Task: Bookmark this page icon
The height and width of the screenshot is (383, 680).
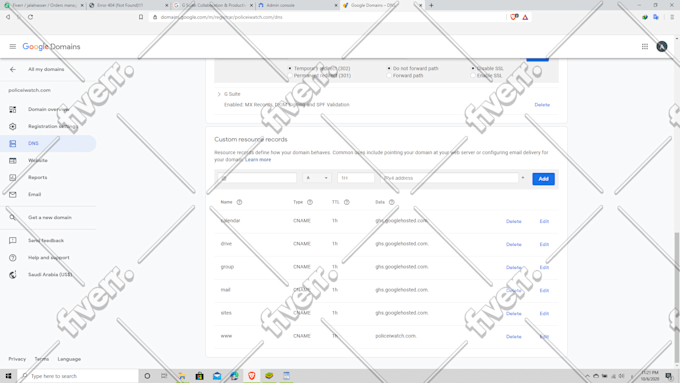Action: [141, 17]
